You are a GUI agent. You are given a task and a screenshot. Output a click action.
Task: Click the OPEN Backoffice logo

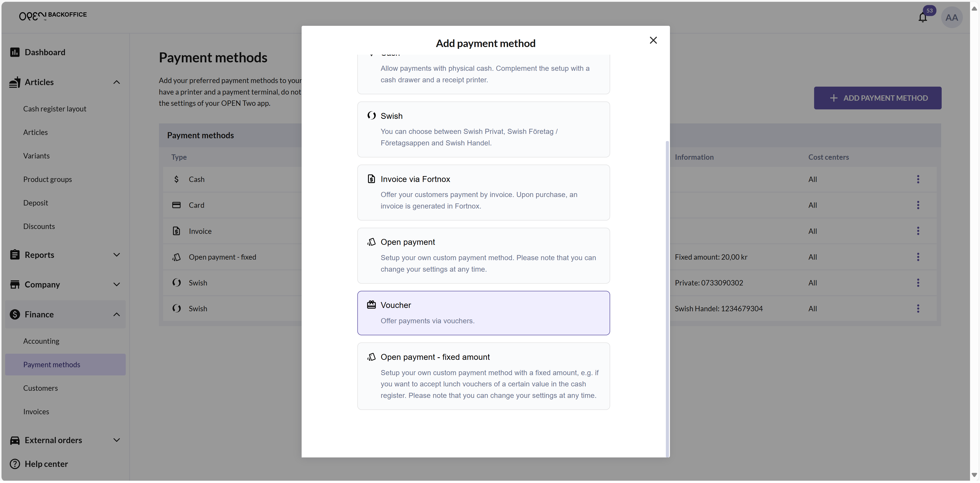coord(53,16)
